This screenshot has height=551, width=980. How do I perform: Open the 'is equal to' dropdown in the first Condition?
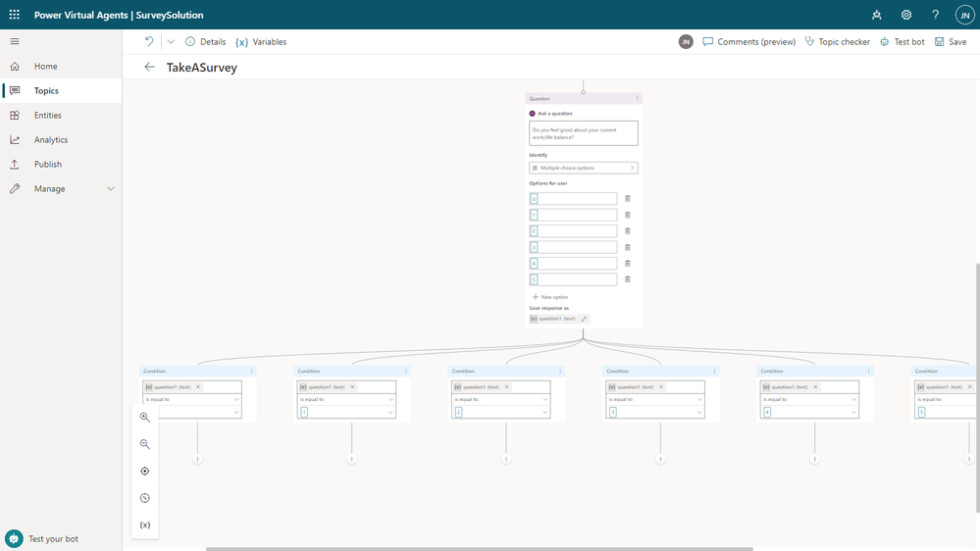(x=192, y=399)
